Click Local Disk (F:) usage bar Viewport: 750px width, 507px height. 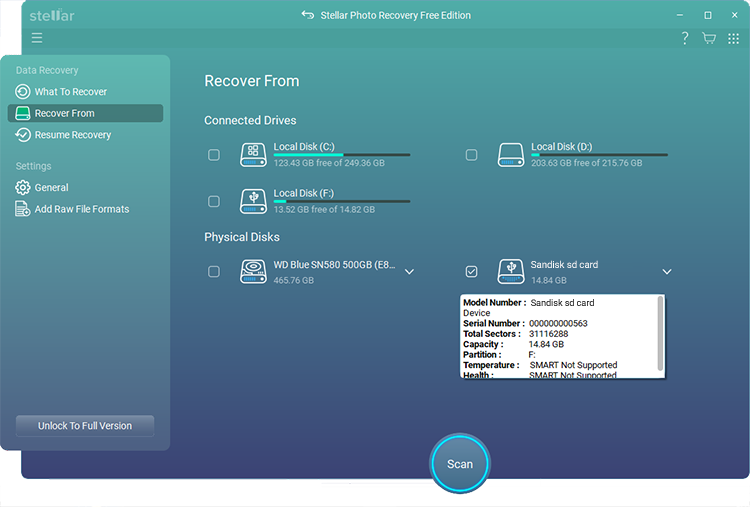click(x=342, y=201)
